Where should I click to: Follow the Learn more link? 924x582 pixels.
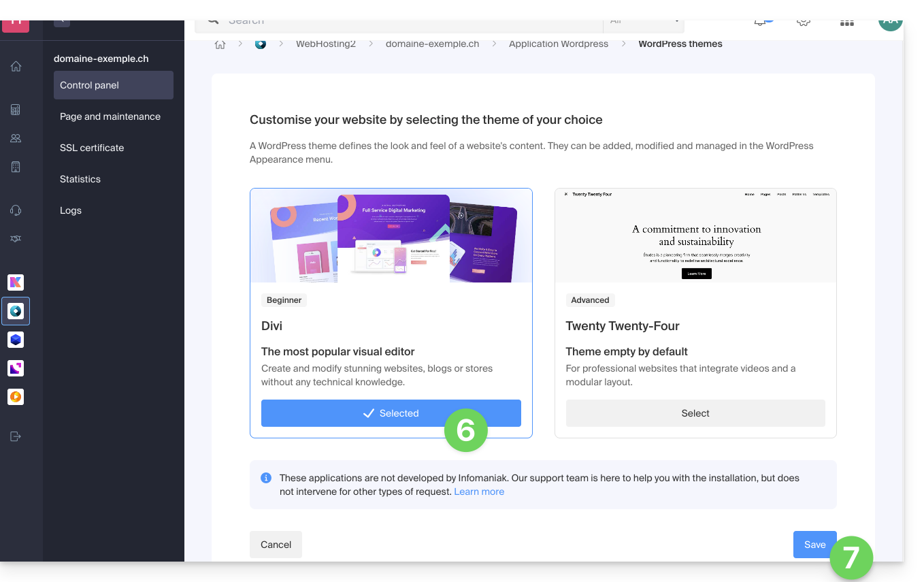tap(479, 491)
